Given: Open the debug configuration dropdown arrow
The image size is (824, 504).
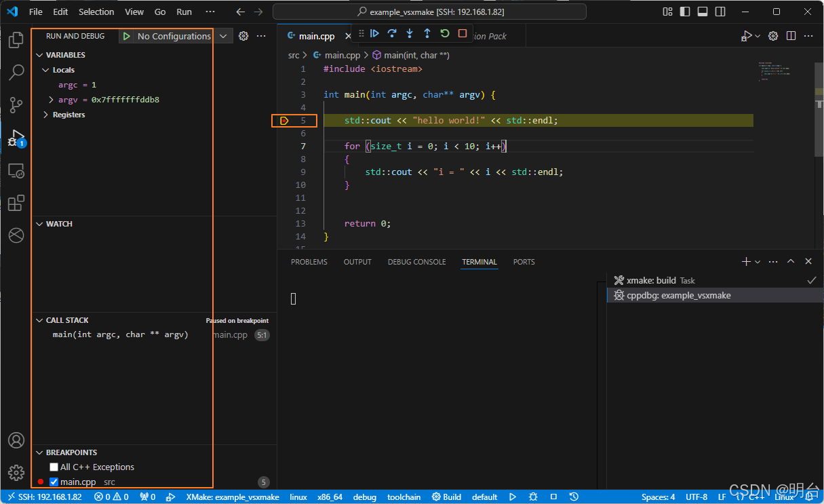Looking at the screenshot, I should pos(223,36).
